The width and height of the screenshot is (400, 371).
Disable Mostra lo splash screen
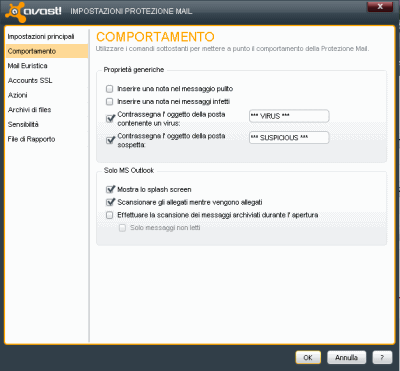110,189
